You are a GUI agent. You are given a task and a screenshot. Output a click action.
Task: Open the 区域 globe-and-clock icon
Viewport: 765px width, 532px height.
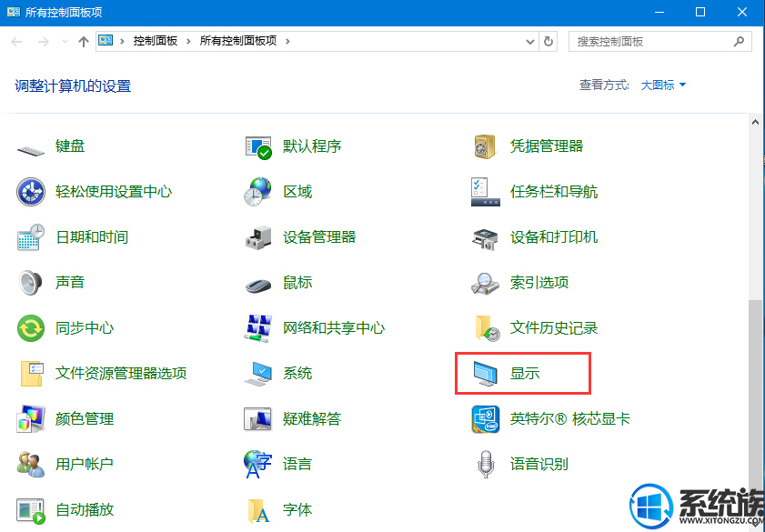pos(257,192)
